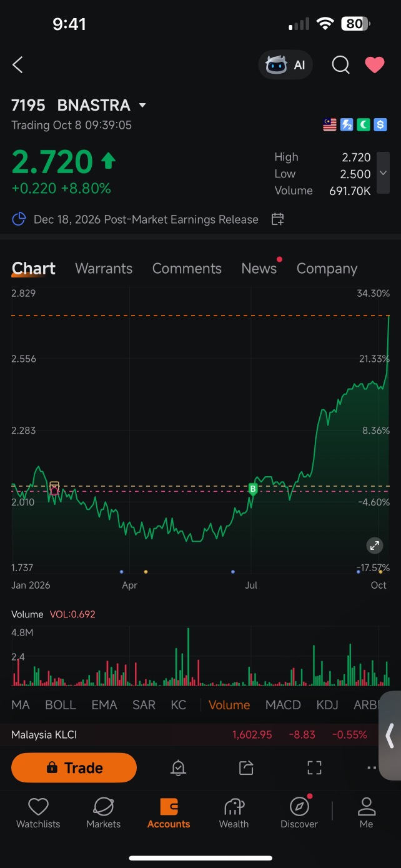Toggle the pink heart favorite icon
401x868 pixels.
(374, 65)
